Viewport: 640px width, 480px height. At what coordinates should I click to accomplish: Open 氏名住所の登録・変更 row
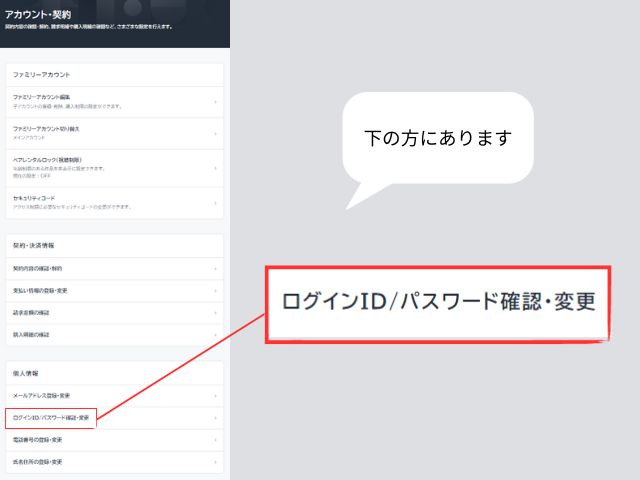[115, 462]
